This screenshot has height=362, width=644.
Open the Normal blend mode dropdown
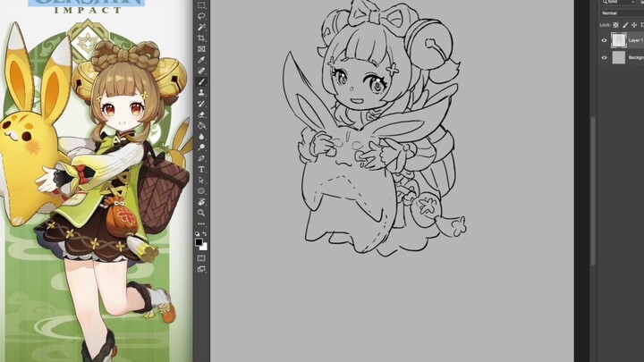coord(621,13)
